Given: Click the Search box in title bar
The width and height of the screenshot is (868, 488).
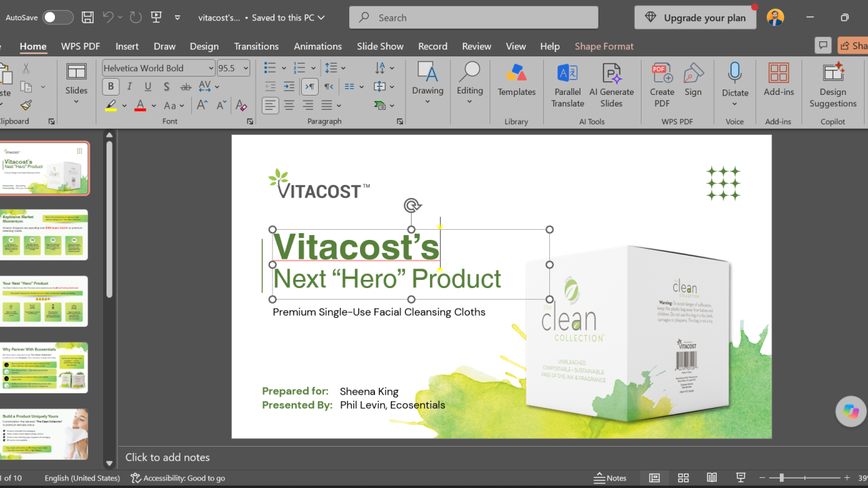Looking at the screenshot, I should point(473,18).
